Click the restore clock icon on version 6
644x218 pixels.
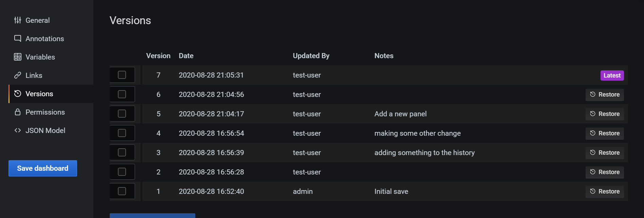click(592, 95)
